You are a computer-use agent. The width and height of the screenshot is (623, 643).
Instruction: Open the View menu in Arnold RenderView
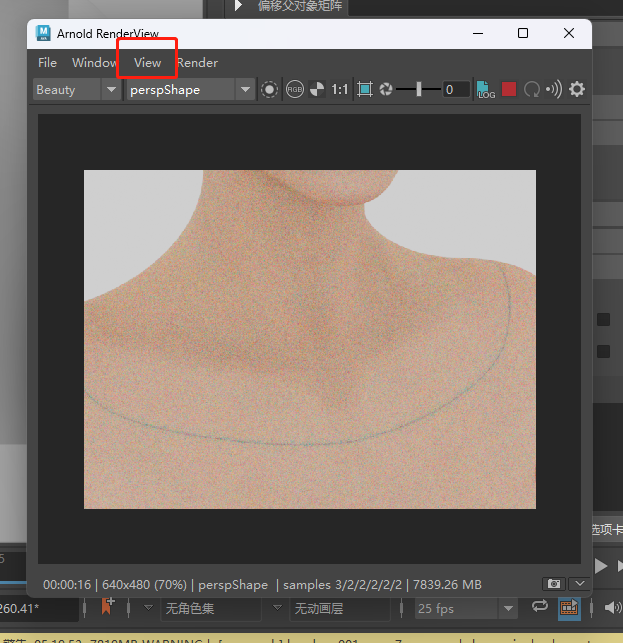click(x=147, y=63)
